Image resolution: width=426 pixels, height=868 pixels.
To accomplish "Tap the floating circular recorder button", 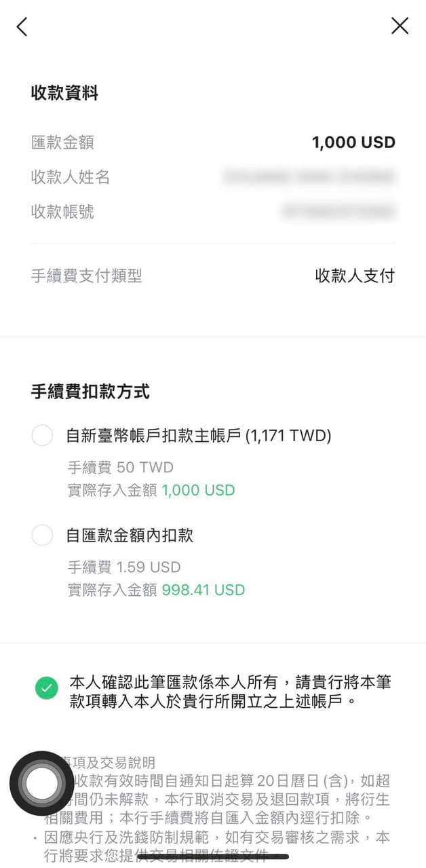I will click(43, 783).
